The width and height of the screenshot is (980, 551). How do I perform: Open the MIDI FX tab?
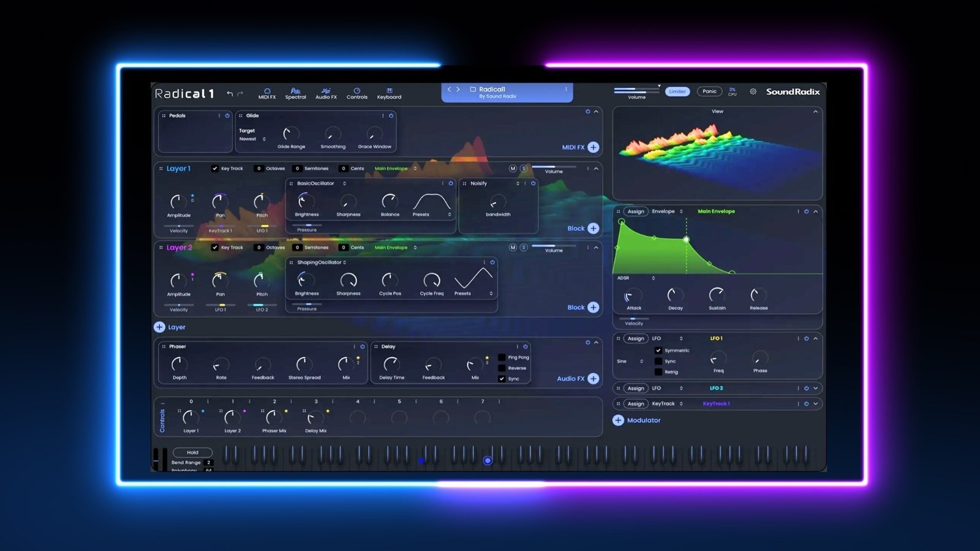(x=267, y=94)
